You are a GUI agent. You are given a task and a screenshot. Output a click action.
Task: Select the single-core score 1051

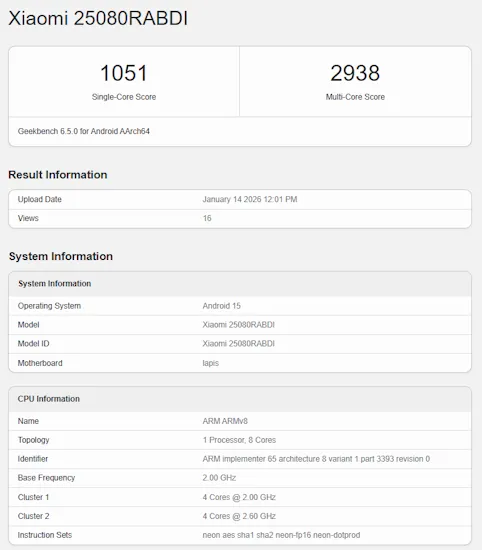point(123,73)
